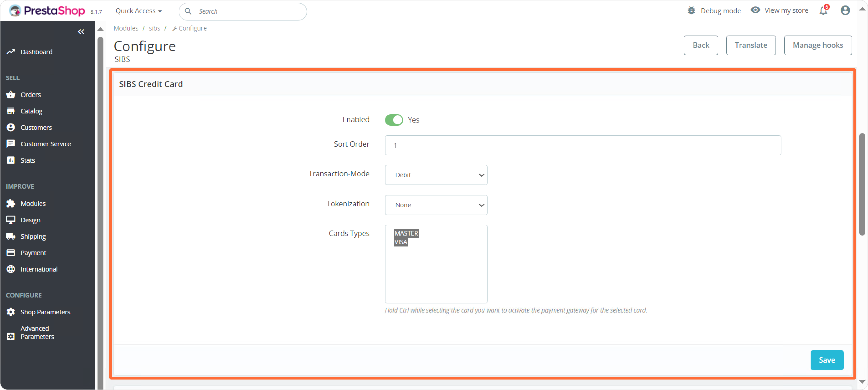
Task: Expand the Quick Access menu
Action: pos(139,11)
